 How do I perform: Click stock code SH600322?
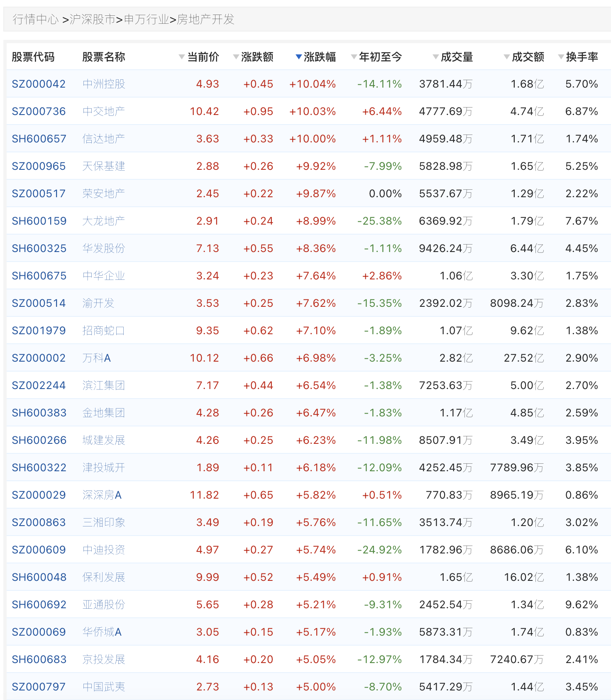pos(39,467)
